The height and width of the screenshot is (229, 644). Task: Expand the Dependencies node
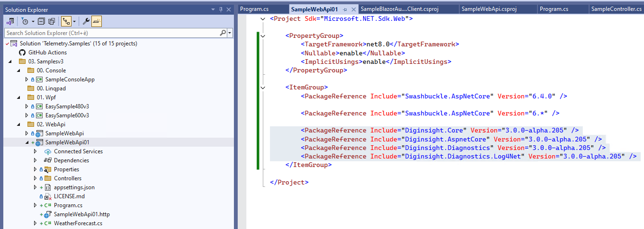tap(35, 160)
